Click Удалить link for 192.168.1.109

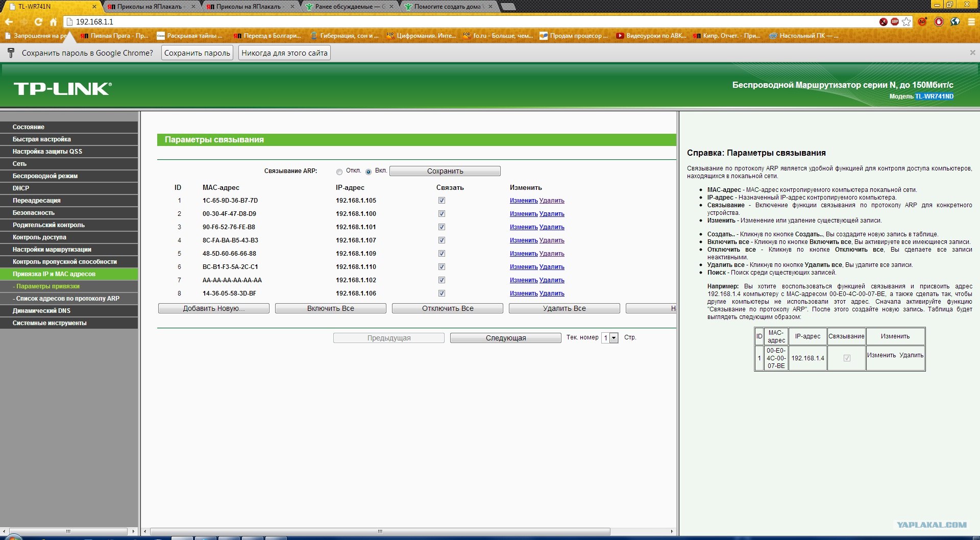point(552,254)
